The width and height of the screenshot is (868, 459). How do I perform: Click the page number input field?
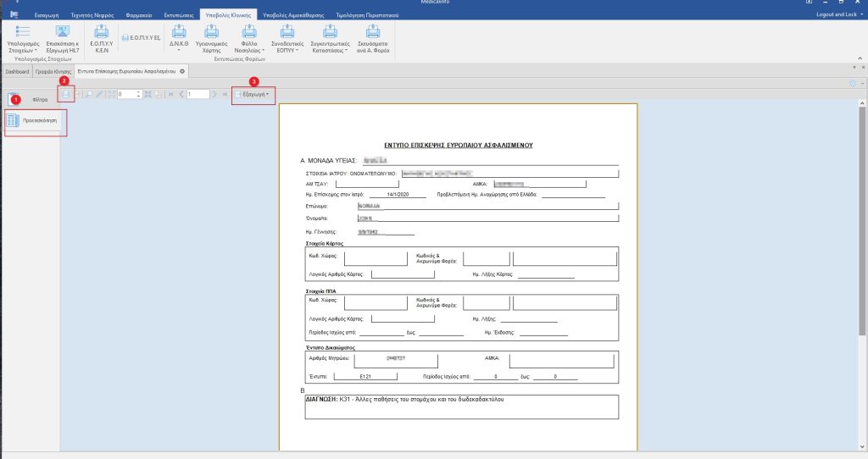point(197,94)
